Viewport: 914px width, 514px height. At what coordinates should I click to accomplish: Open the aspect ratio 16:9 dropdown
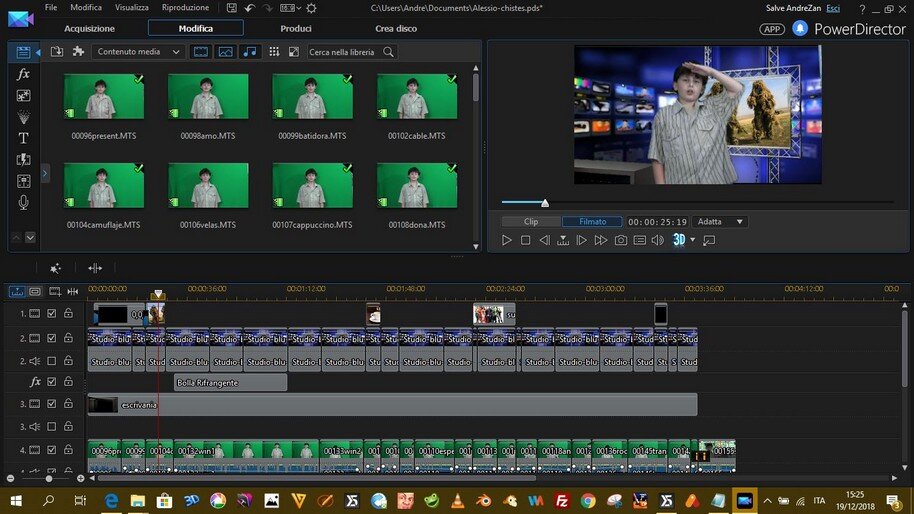pyautogui.click(x=290, y=8)
